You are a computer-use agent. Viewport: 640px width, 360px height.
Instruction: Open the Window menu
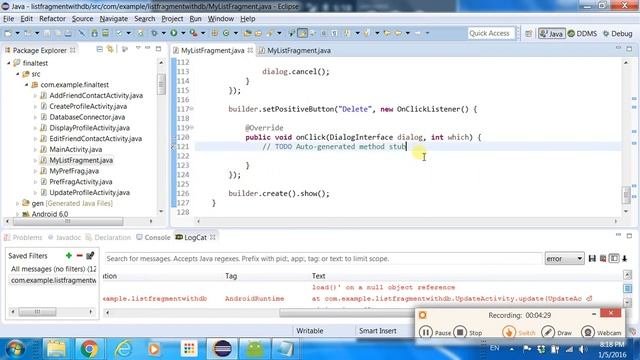221,19
